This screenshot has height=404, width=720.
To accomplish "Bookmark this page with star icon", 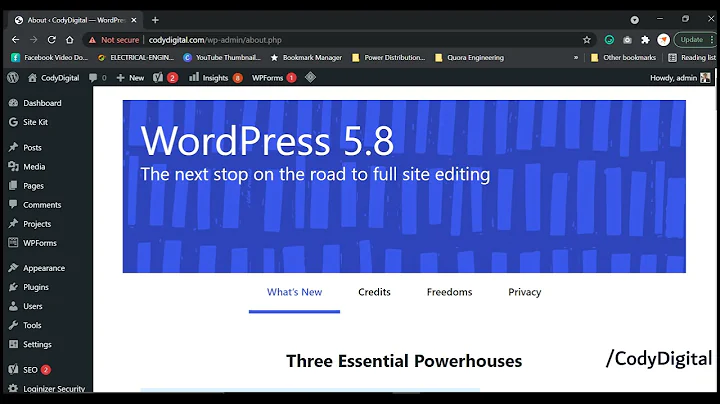I will click(x=586, y=40).
